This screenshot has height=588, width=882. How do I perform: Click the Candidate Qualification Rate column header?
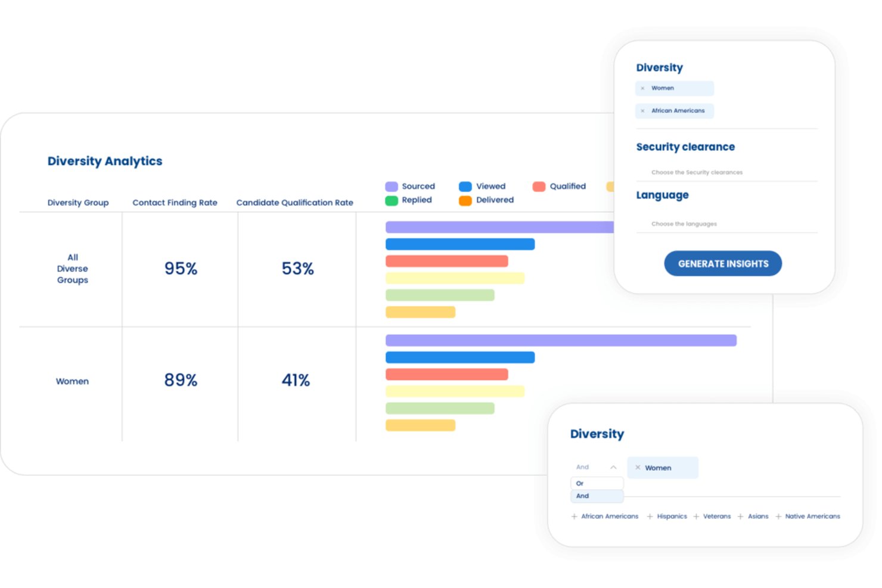coord(294,203)
